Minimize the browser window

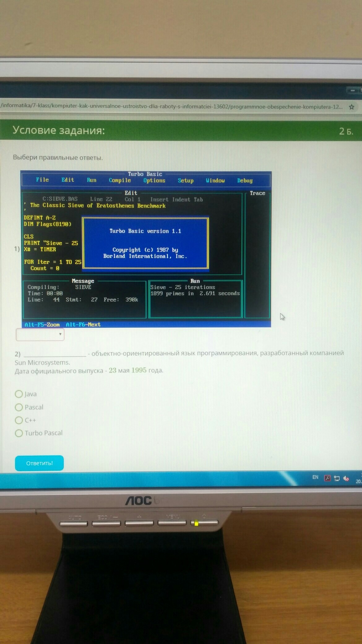(x=352, y=90)
